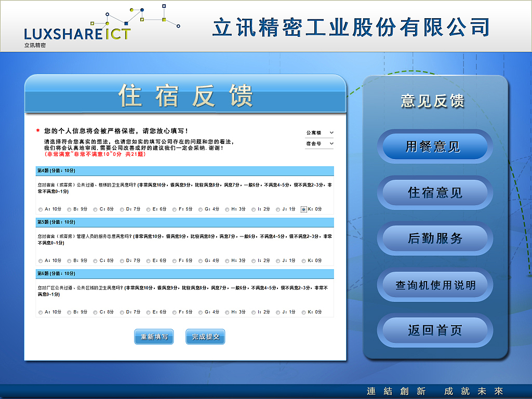Open 查询机使用说明 instructions

tap(435, 285)
